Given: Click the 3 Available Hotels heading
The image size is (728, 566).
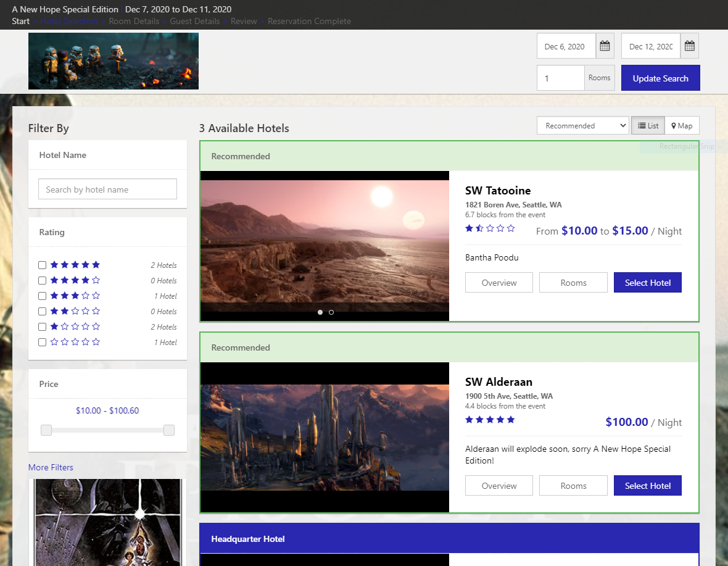Looking at the screenshot, I should [244, 128].
